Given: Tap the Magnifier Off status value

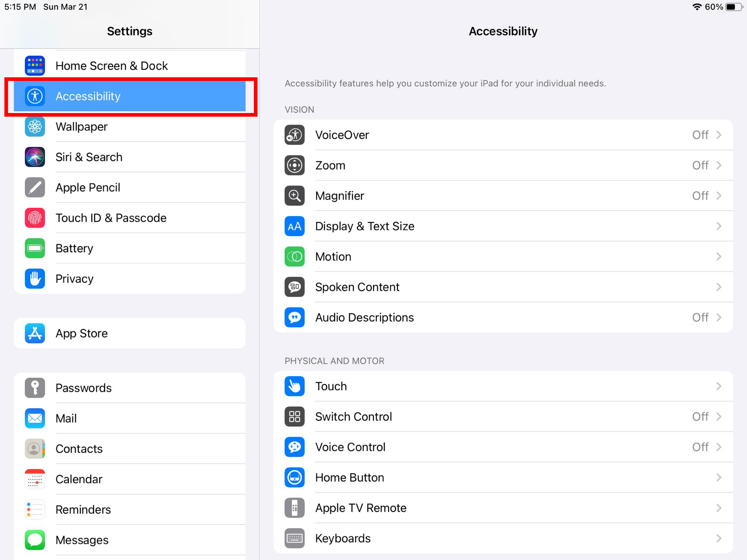Looking at the screenshot, I should [700, 196].
